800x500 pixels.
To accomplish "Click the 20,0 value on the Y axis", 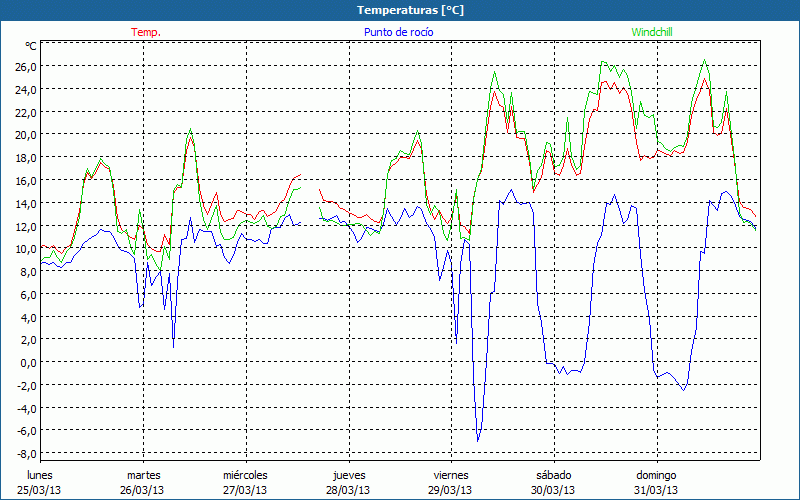I will [24, 135].
